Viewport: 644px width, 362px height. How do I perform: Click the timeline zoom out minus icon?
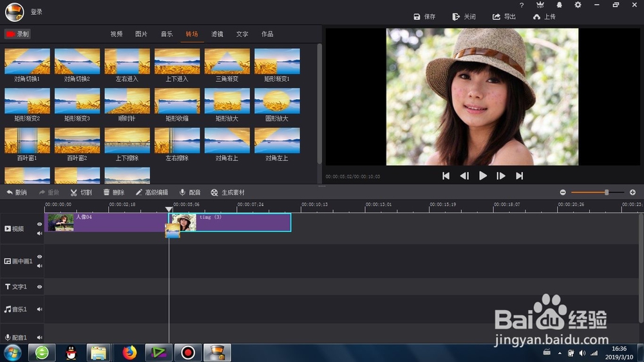coord(563,193)
